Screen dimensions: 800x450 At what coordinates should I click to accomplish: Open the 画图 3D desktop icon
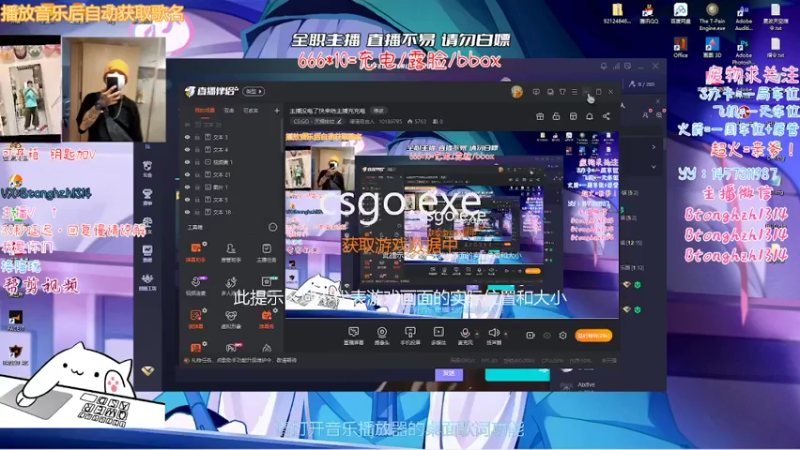click(712, 47)
